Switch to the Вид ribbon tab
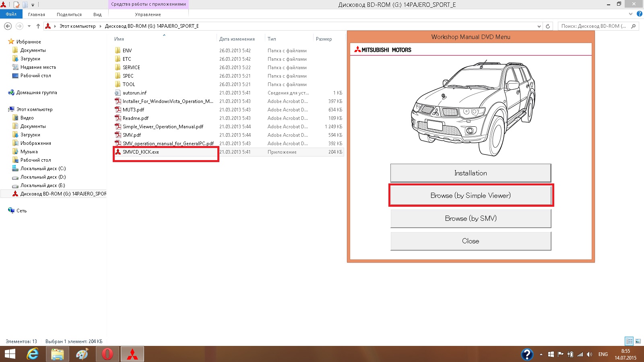This screenshot has height=362, width=644. (97, 14)
